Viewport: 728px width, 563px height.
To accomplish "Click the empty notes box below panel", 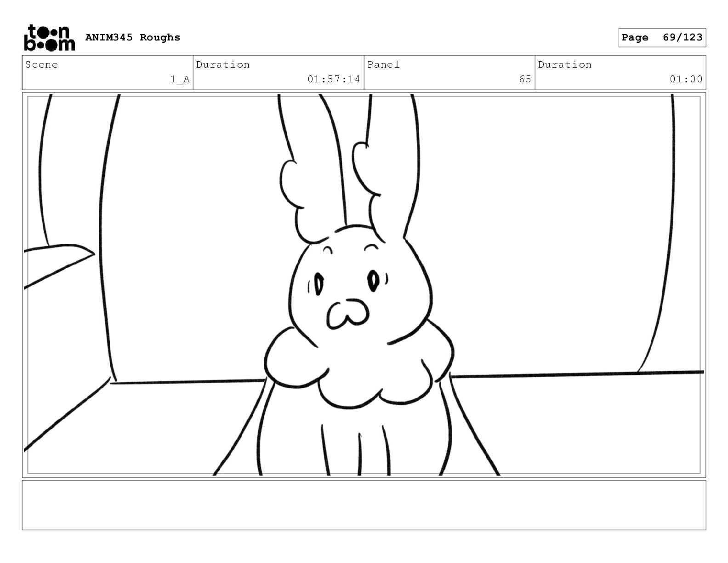I will pyautogui.click(x=364, y=505).
